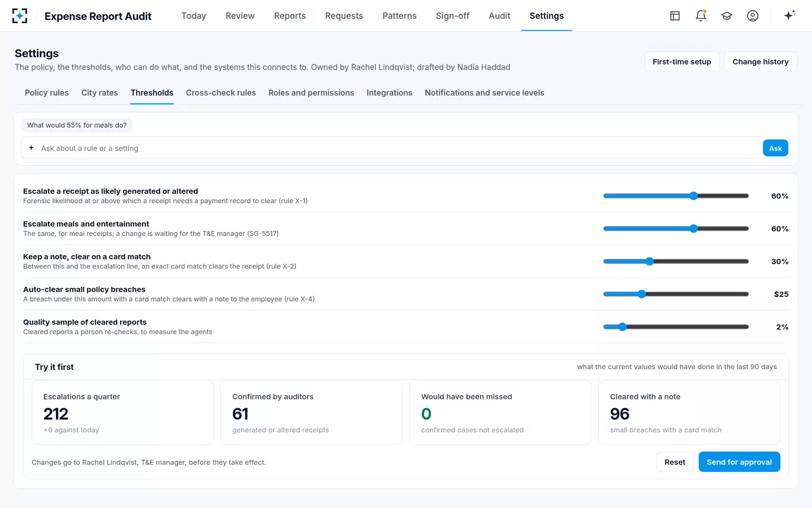The width and height of the screenshot is (812, 508).
Task: Select the Settings tab
Action: coord(546,16)
